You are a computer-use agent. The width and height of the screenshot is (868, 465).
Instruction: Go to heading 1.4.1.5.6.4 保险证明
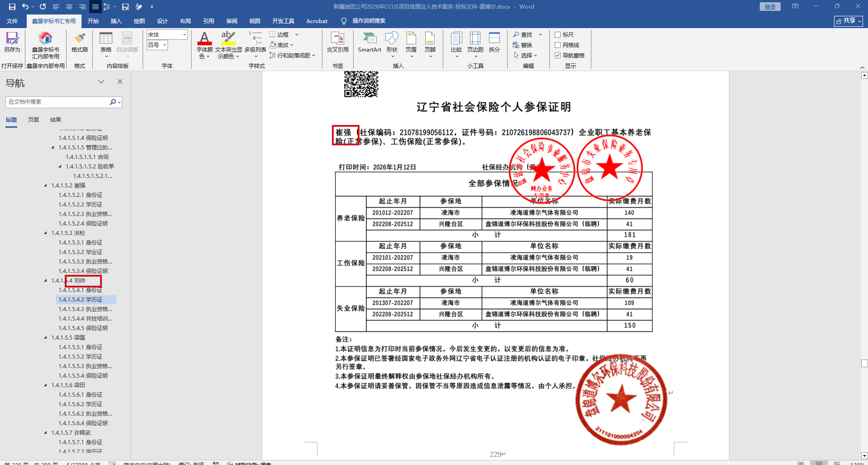(83, 423)
